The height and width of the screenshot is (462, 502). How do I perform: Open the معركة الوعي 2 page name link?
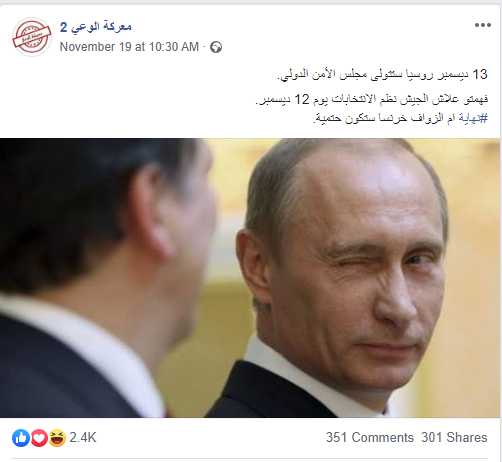96,27
